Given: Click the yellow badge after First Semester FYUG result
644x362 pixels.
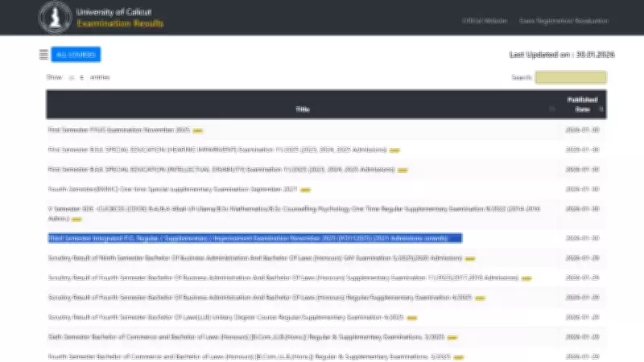Looking at the screenshot, I should (x=198, y=130).
